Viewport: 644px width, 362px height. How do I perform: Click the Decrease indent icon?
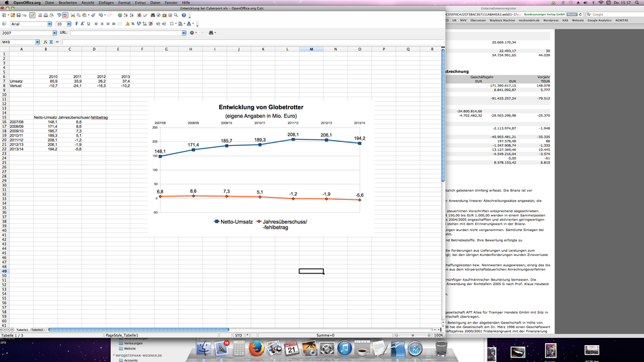coord(158,24)
